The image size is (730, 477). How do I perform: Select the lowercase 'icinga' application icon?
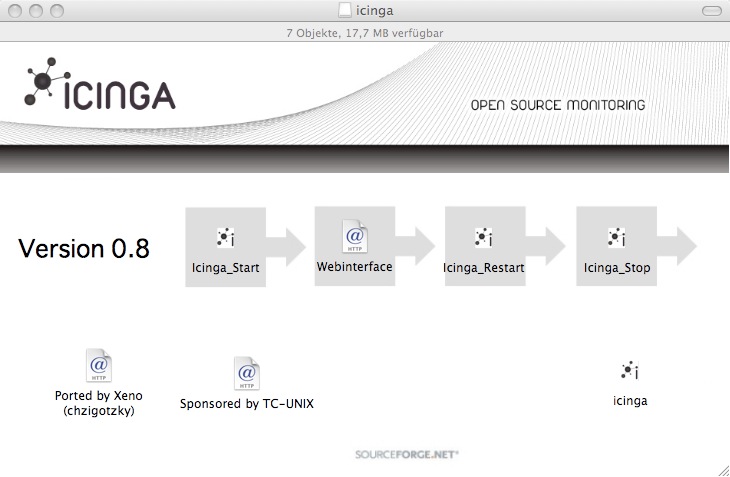click(x=630, y=370)
